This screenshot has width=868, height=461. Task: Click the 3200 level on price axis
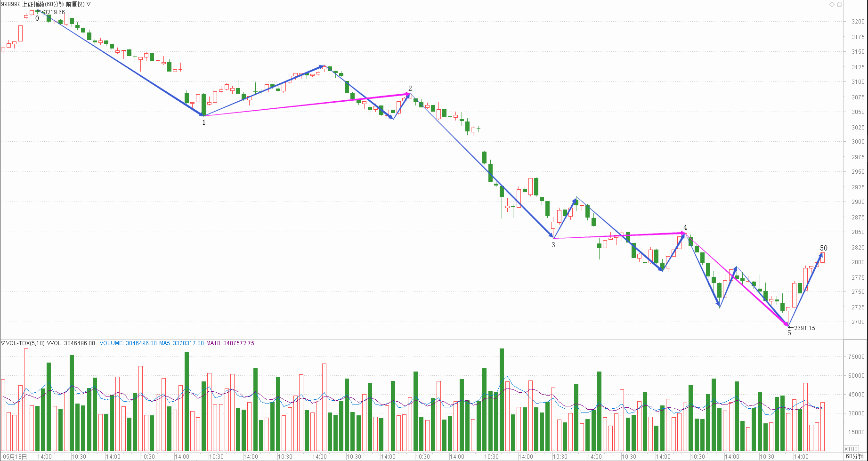coord(858,22)
